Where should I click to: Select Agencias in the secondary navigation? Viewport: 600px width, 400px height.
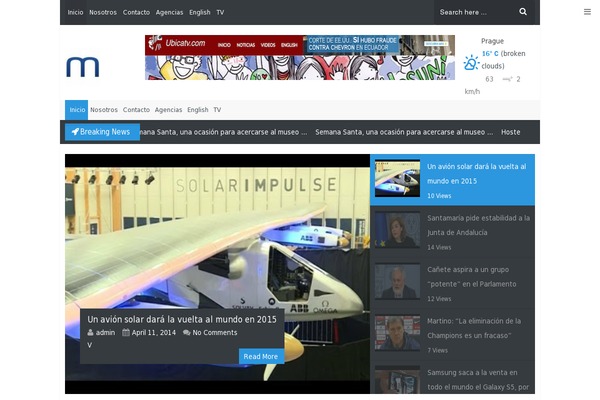(168, 110)
